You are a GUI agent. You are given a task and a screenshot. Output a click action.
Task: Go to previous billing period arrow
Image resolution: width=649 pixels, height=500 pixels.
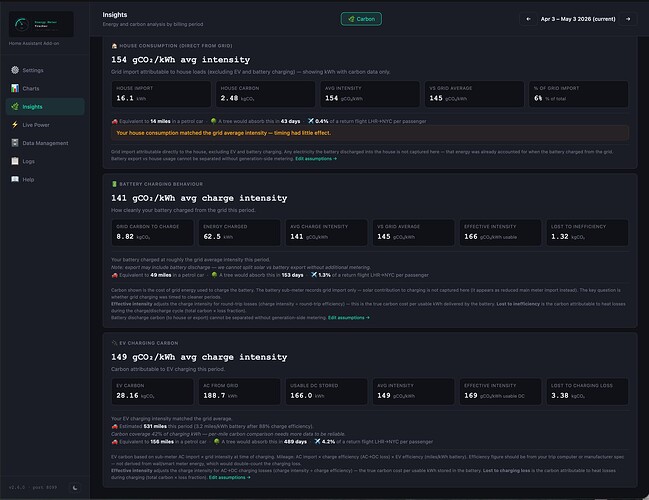[528, 19]
